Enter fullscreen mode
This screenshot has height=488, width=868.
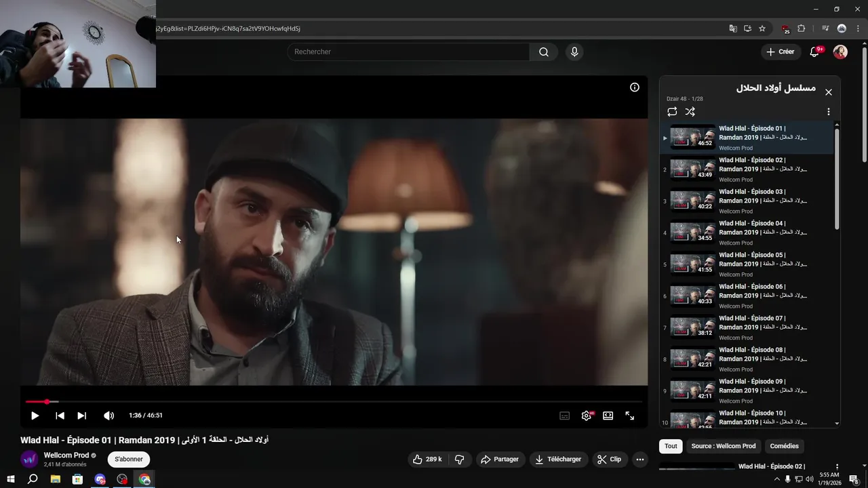[630, 415]
